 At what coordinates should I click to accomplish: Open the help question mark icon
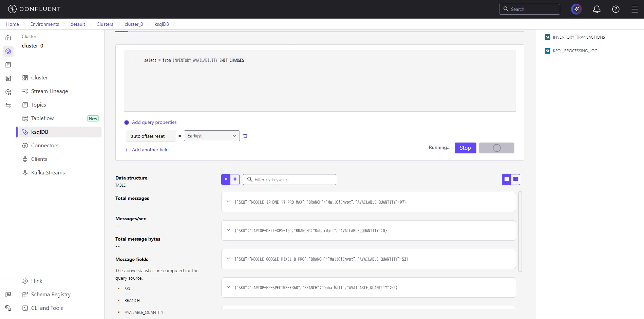[615, 9]
